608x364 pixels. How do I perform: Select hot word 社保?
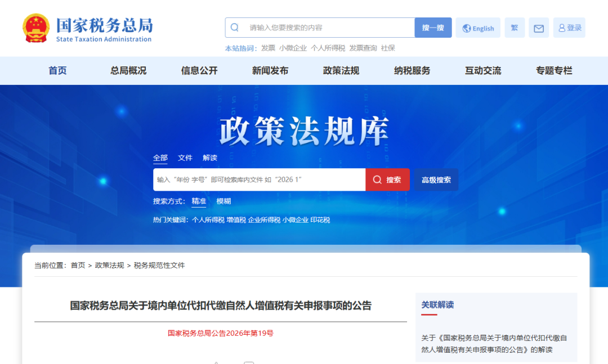(388, 48)
